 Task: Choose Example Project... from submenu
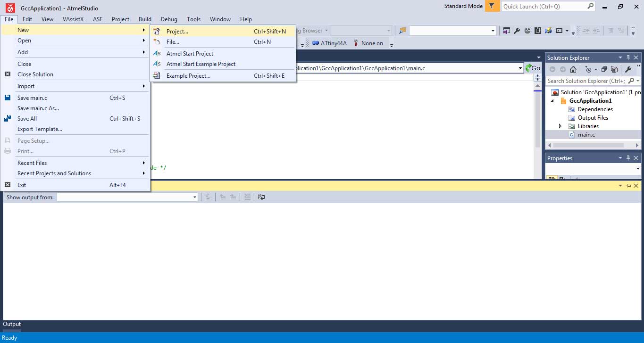coord(223,75)
